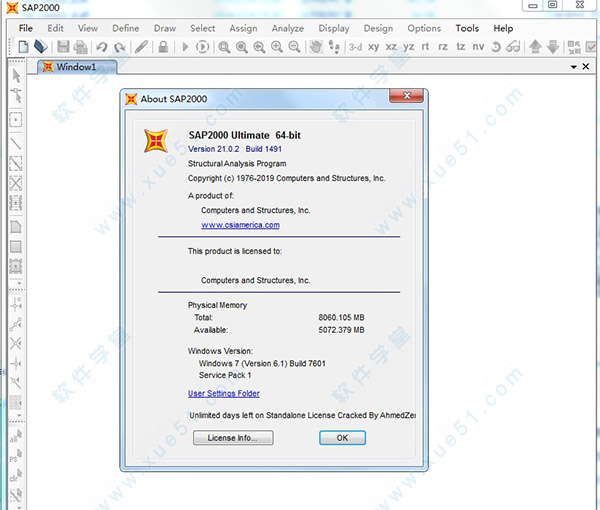600x510 pixels.
Task: Click the License Info... button
Action: coord(233,438)
